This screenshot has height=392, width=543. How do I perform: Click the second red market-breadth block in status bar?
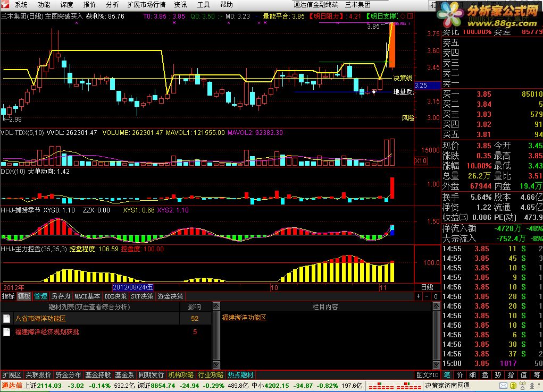(x=409, y=386)
